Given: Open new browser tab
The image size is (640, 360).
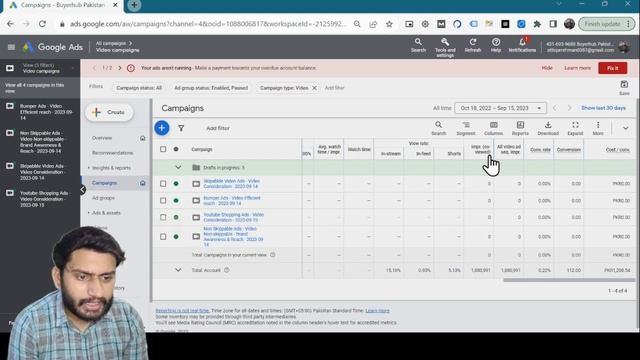Looking at the screenshot, I should click(x=134, y=5).
